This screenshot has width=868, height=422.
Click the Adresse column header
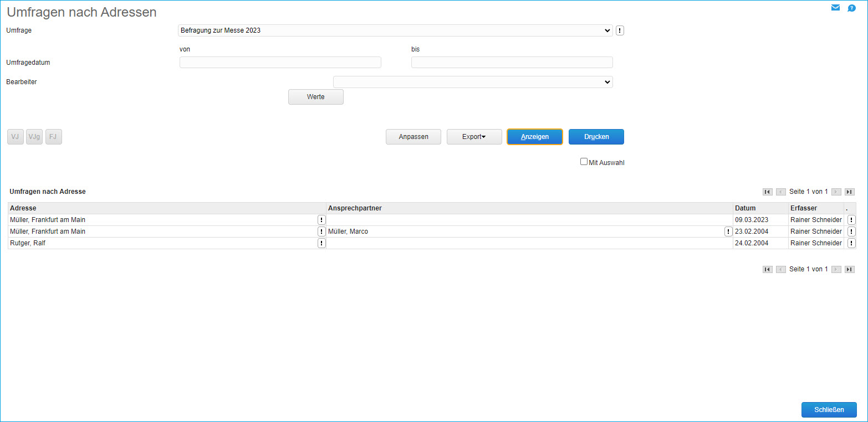click(167, 208)
